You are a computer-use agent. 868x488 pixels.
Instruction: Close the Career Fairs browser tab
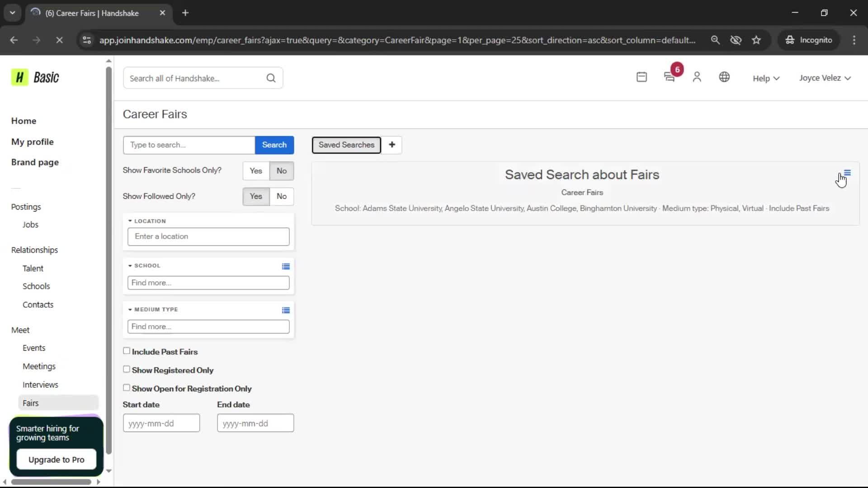(x=162, y=13)
